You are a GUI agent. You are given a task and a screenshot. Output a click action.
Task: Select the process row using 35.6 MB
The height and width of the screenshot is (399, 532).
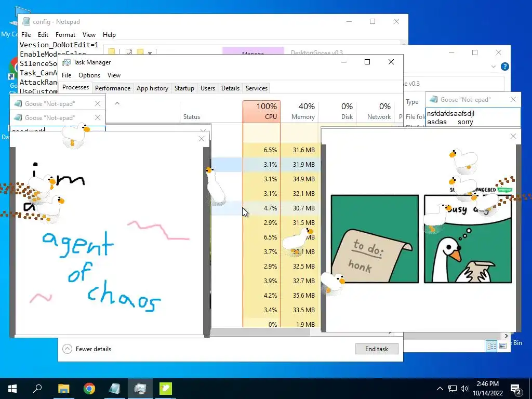click(x=265, y=296)
